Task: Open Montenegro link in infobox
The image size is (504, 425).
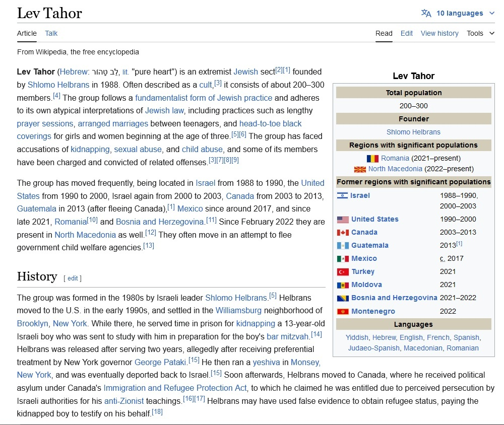Action: click(x=373, y=311)
